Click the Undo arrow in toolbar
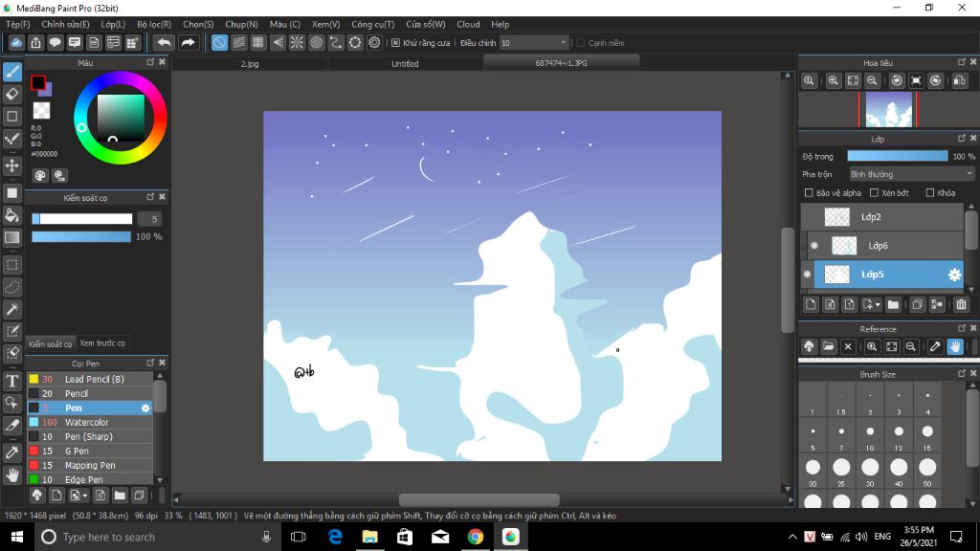The image size is (980, 551). coord(164,42)
